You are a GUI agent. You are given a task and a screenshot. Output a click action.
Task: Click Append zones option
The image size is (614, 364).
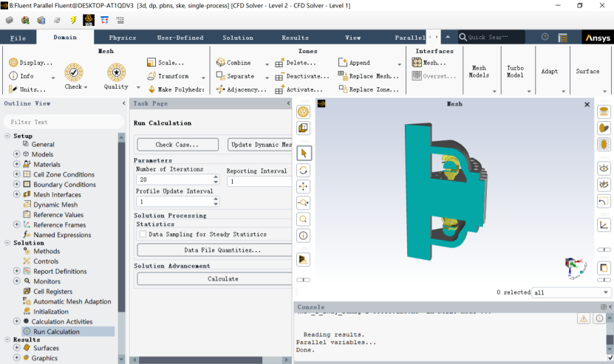[354, 63]
